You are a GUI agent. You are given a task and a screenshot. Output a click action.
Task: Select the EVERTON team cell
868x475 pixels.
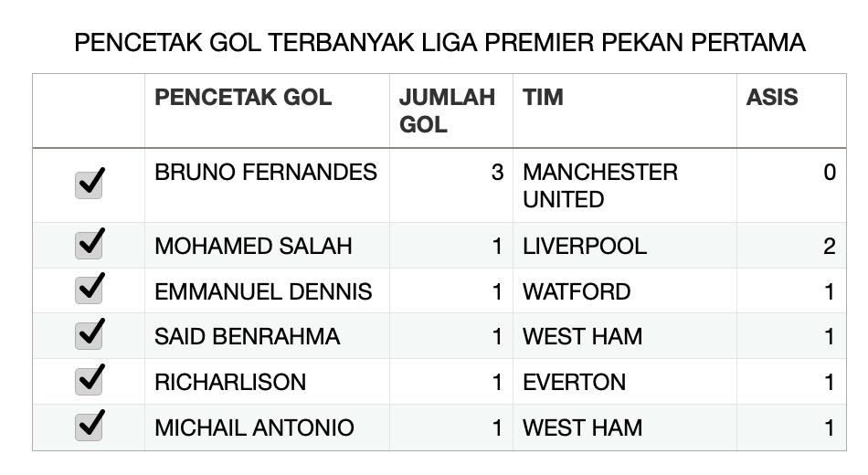[574, 382]
